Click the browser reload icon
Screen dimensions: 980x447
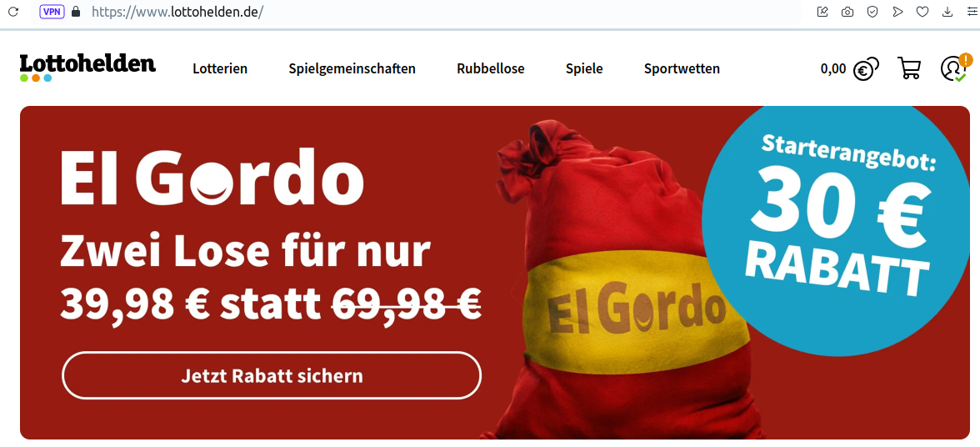tap(12, 12)
